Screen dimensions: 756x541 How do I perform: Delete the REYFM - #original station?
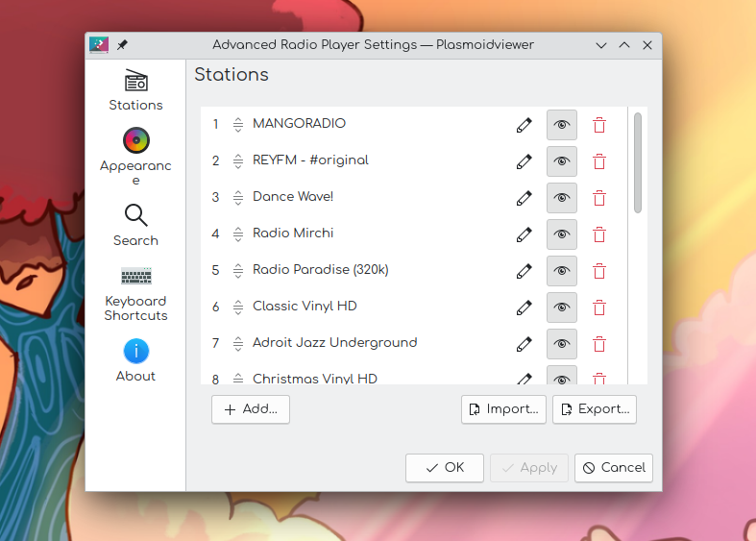click(599, 161)
